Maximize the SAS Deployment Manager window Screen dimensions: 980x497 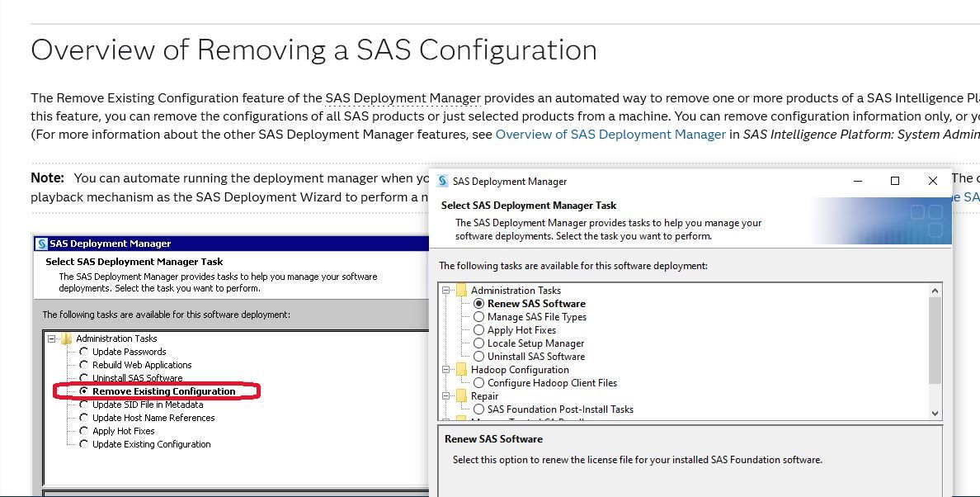coord(895,182)
